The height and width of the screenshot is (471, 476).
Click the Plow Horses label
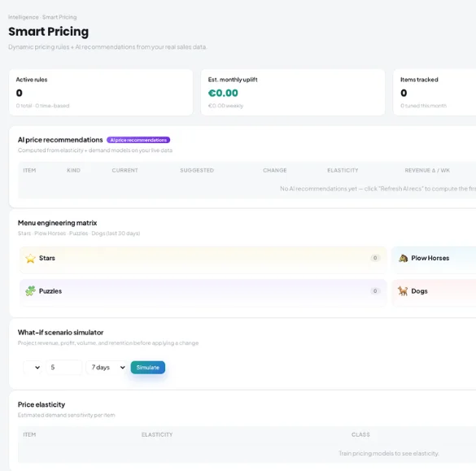tap(430, 258)
